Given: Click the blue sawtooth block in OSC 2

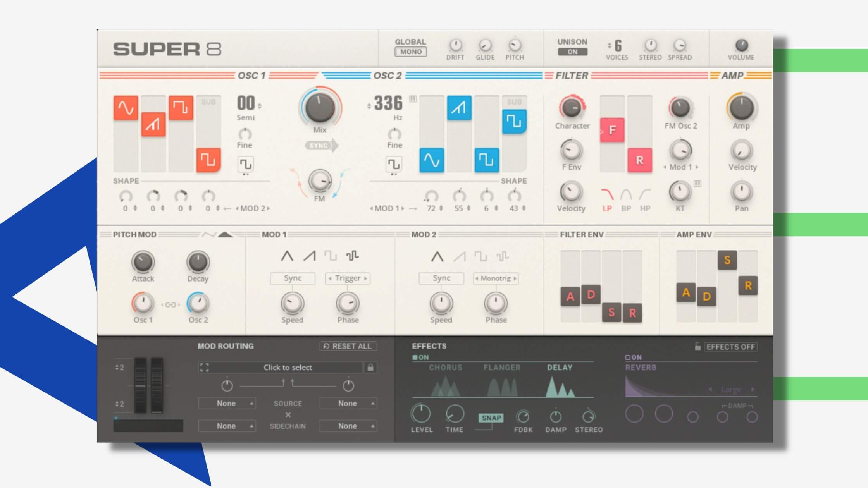Looking at the screenshot, I should click(x=459, y=107).
